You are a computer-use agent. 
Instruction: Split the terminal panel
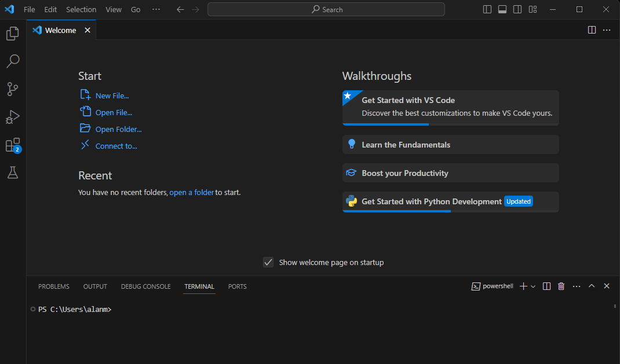pyautogui.click(x=546, y=286)
